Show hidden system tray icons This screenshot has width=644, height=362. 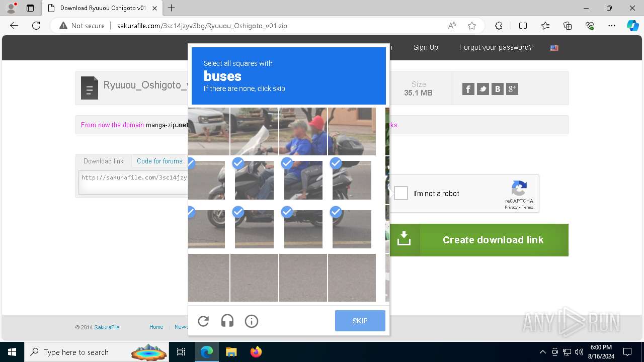pos(542,352)
